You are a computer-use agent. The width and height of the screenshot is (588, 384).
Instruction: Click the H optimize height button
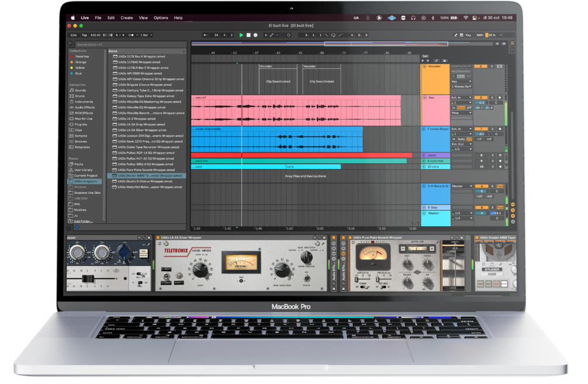[497, 44]
